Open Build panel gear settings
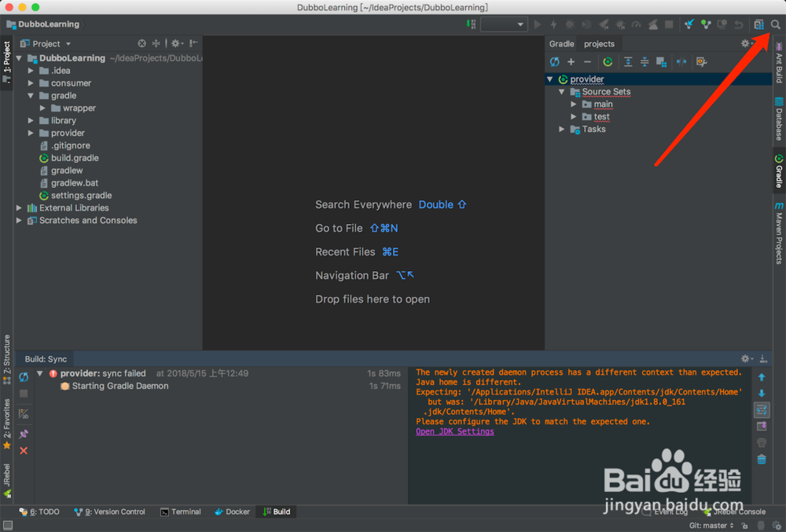 [747, 358]
